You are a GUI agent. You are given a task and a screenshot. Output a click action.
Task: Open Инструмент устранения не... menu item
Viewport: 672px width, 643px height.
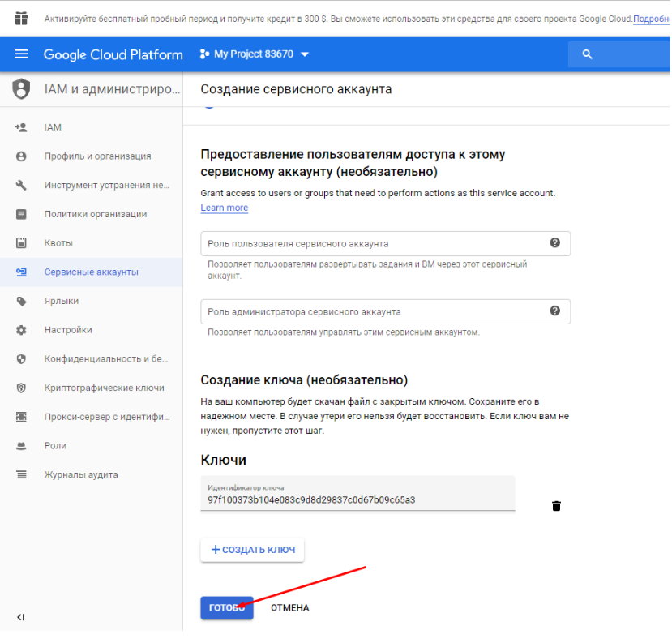pyautogui.click(x=107, y=185)
